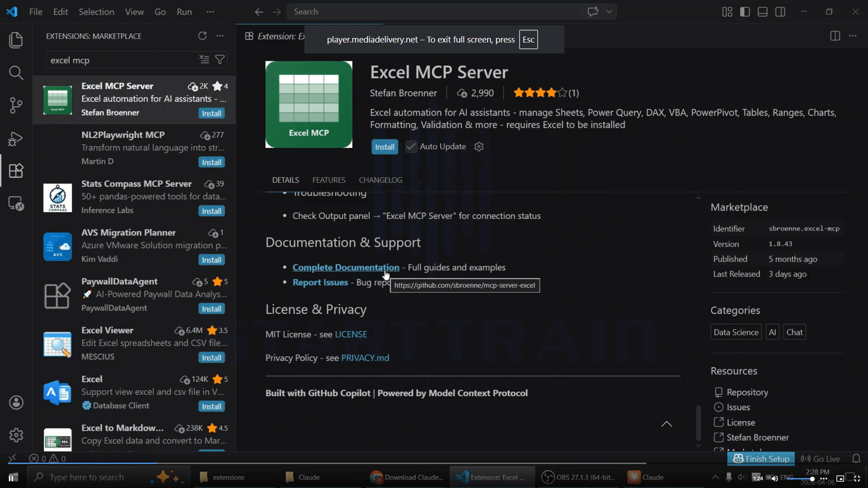This screenshot has height=488, width=868.
Task: Open editor More Actions ellipsis
Action: tap(853, 36)
